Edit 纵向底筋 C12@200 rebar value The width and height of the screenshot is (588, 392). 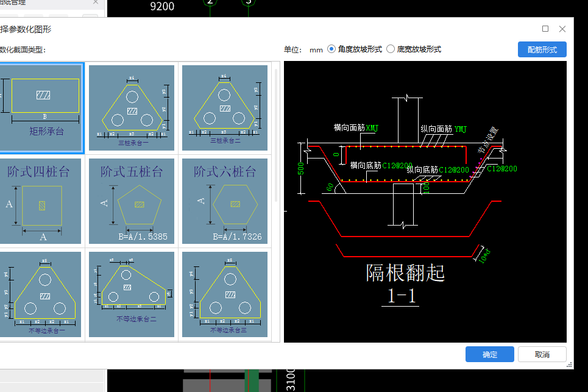(454, 170)
